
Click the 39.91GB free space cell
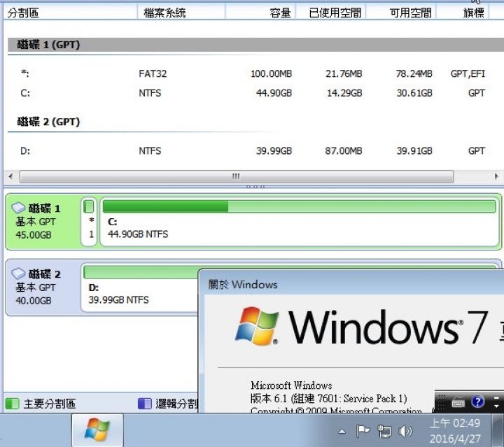coord(414,151)
